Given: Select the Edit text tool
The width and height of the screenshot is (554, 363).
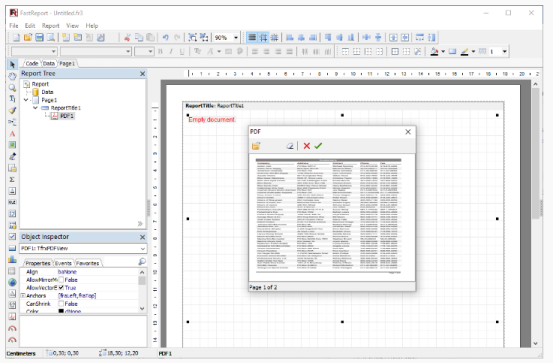Looking at the screenshot, I should click(12, 99).
